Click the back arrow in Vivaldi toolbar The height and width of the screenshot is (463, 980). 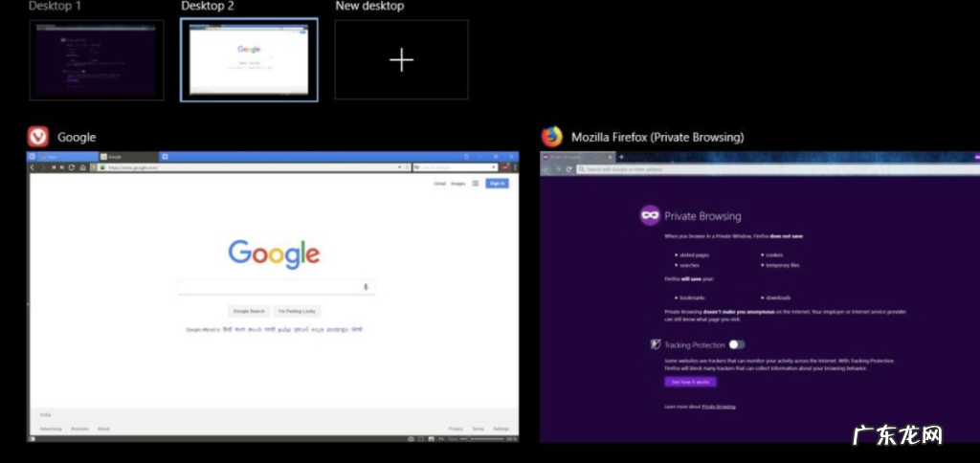point(33,167)
